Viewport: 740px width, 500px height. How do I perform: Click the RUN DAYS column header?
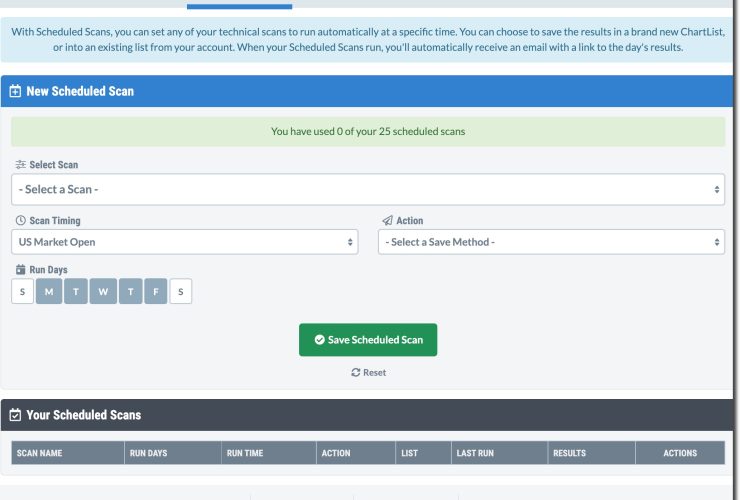[173, 453]
